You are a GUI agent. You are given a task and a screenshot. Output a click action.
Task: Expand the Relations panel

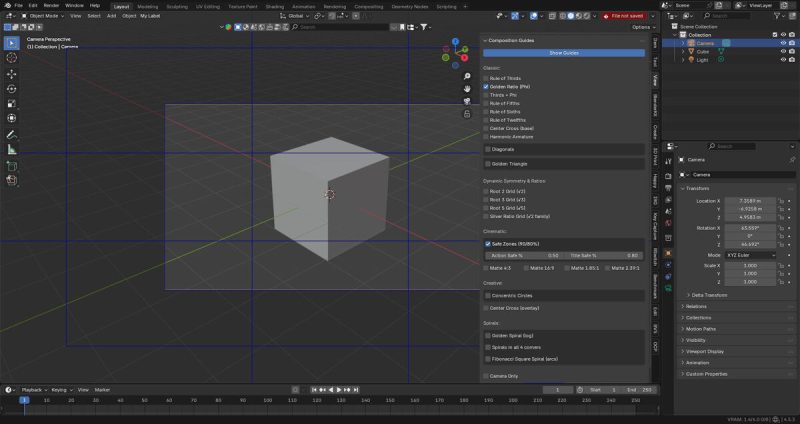(x=698, y=307)
